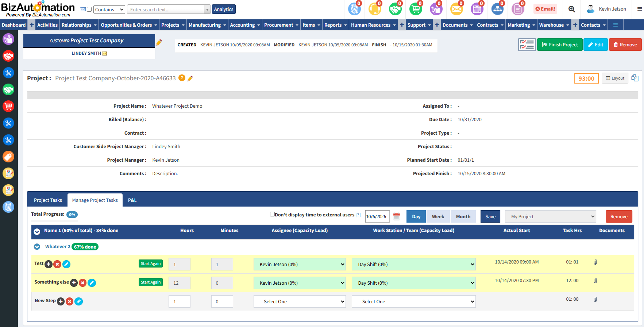Viewport: 644px width, 327px height.
Task: Click the magnifier search icon in header
Action: 572,9
